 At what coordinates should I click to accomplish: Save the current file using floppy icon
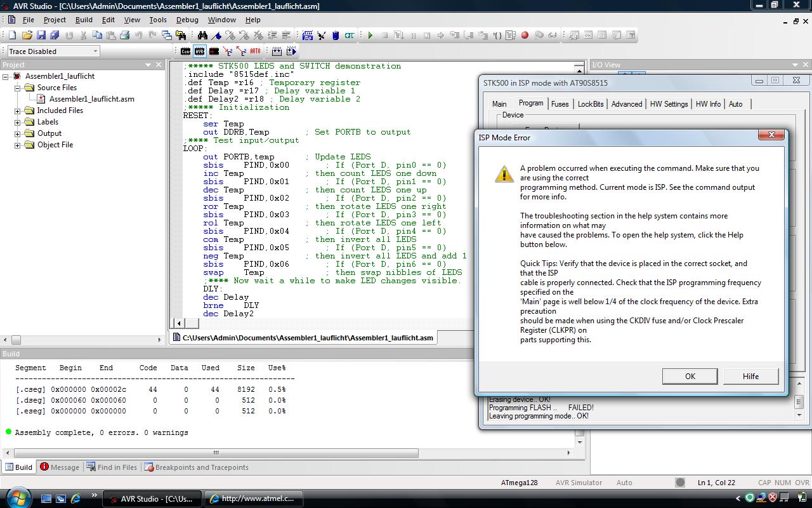(x=41, y=36)
